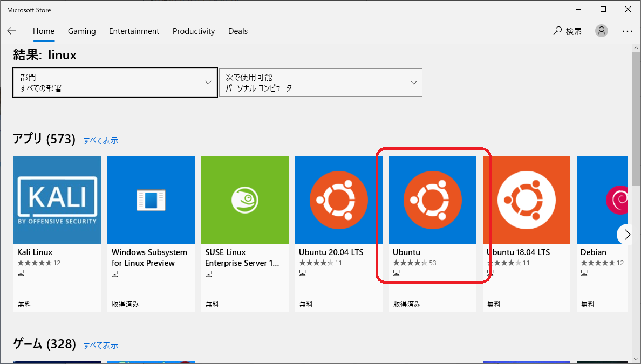Viewport: 641px width, 364px height.
Task: Open the Productivity tab
Action: click(x=194, y=31)
